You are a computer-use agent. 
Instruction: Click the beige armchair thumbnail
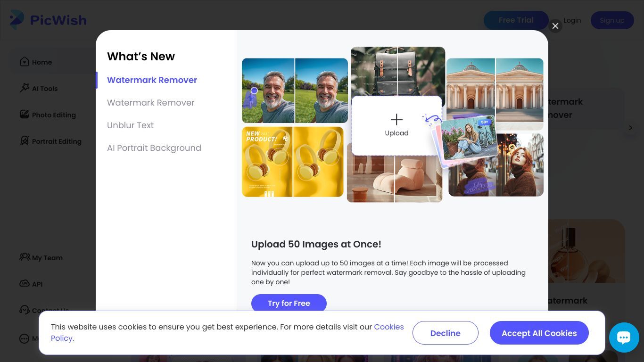click(x=395, y=179)
